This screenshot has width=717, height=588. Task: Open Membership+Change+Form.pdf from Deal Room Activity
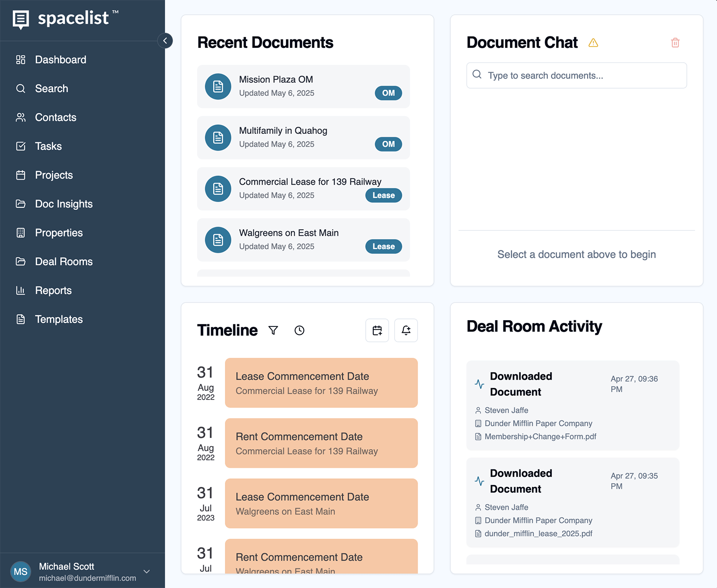coord(540,436)
